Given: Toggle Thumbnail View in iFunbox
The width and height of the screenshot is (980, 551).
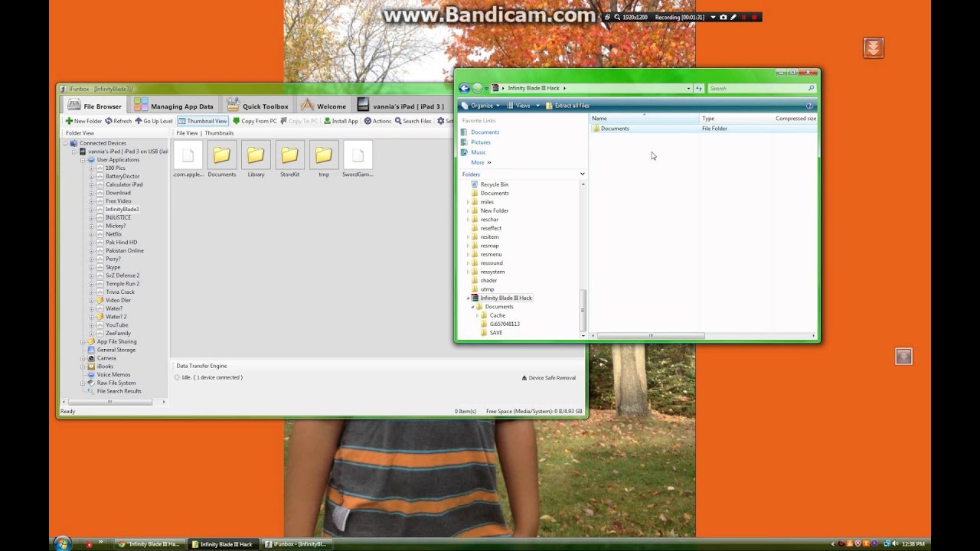Looking at the screenshot, I should [203, 121].
